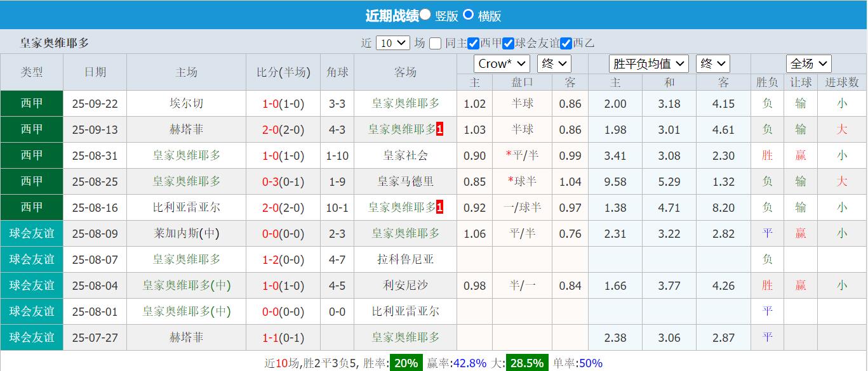The width and height of the screenshot is (868, 371).
Task: Click the green 20% 胜率 badge
Action: pos(405,362)
